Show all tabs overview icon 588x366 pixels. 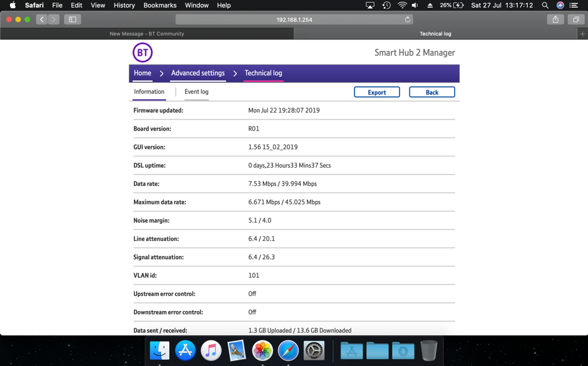tap(575, 19)
